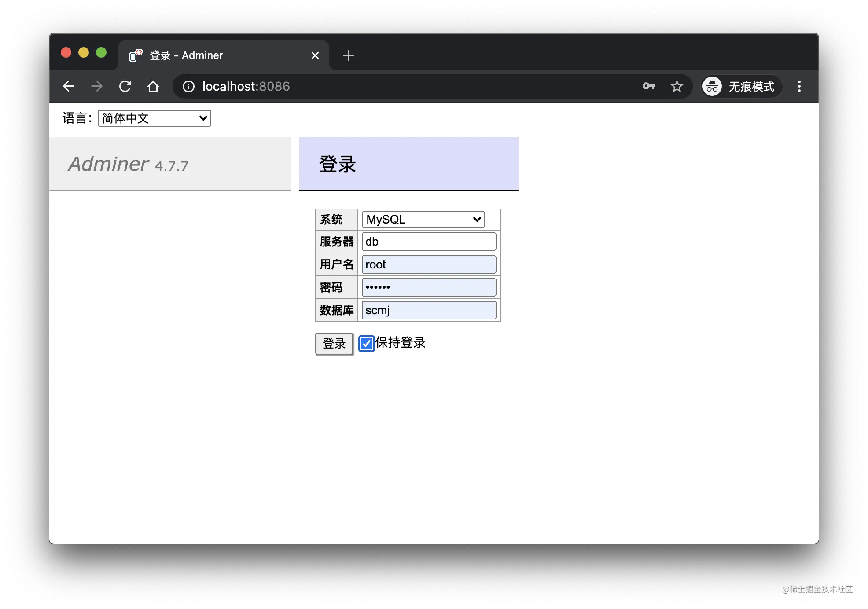The image size is (868, 609).
Task: Go to the browser home page
Action: 153,86
